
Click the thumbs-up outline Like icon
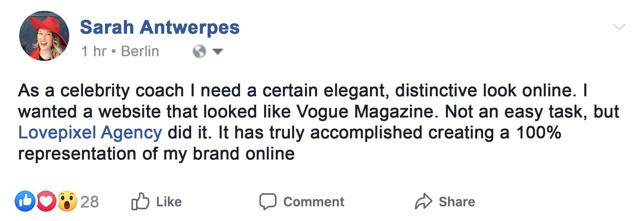(140, 201)
